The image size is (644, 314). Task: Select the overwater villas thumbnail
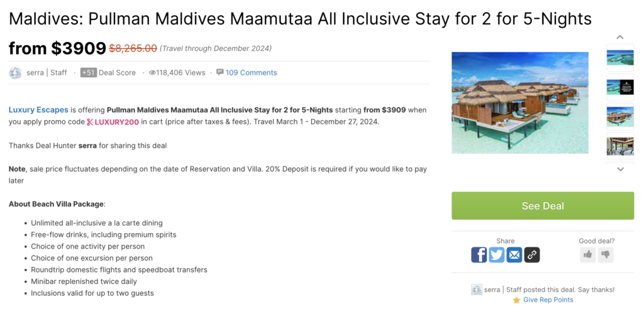[x=620, y=117]
